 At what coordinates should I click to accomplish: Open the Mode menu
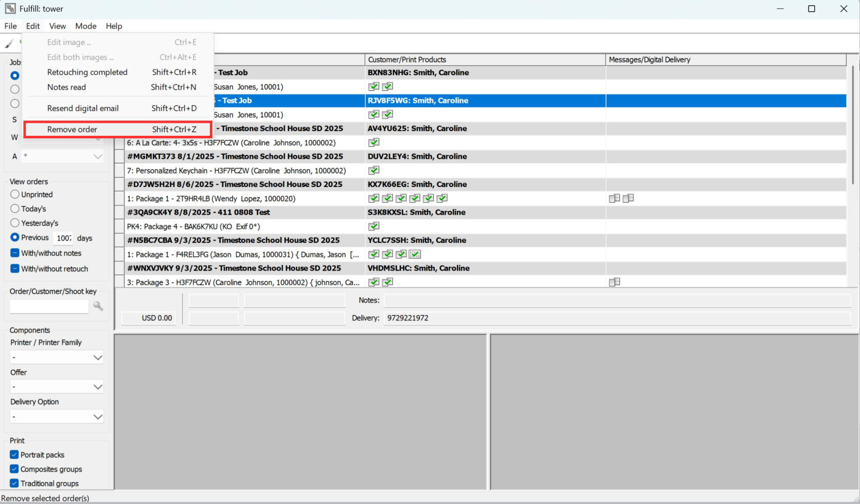(86, 26)
